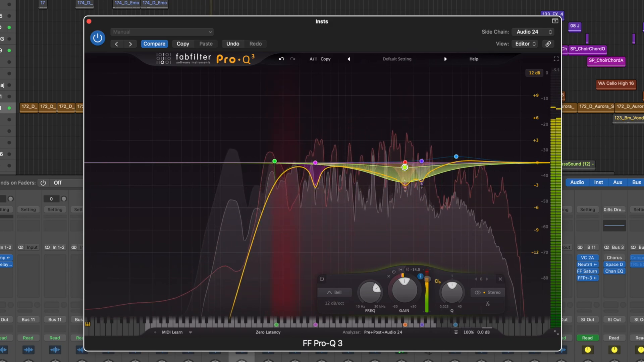Toggle the selected band power button

tap(322, 279)
